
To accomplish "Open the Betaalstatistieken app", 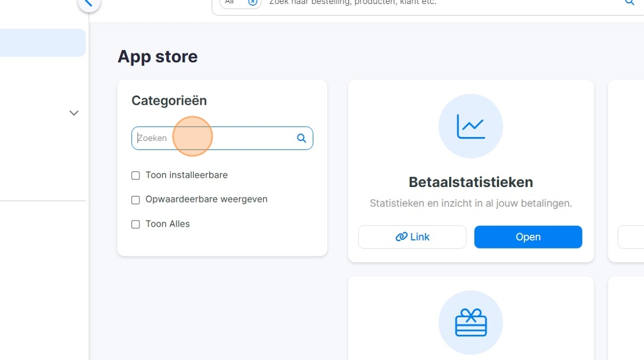I will (528, 237).
